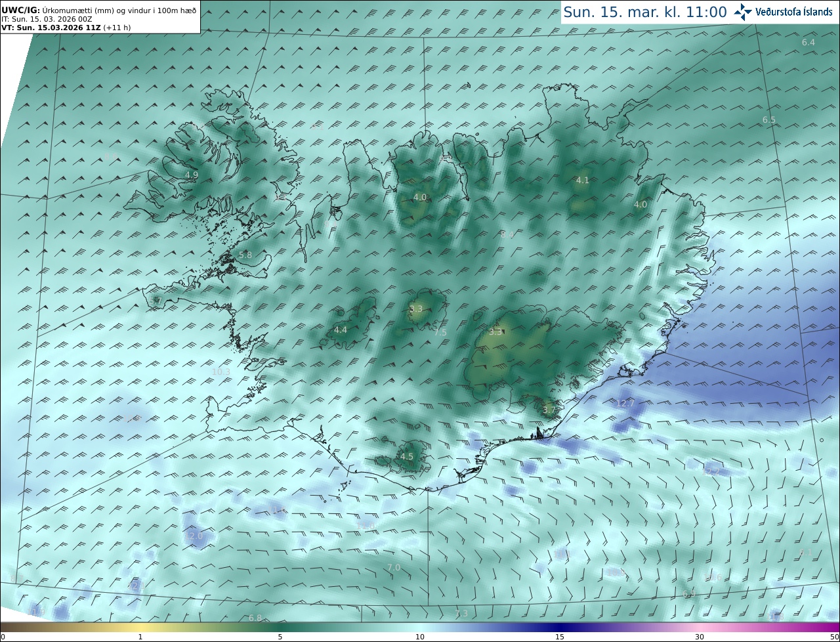Screen dimensions: 840x642
Task: Click the 7.0 value on the map
Action: tap(394, 568)
